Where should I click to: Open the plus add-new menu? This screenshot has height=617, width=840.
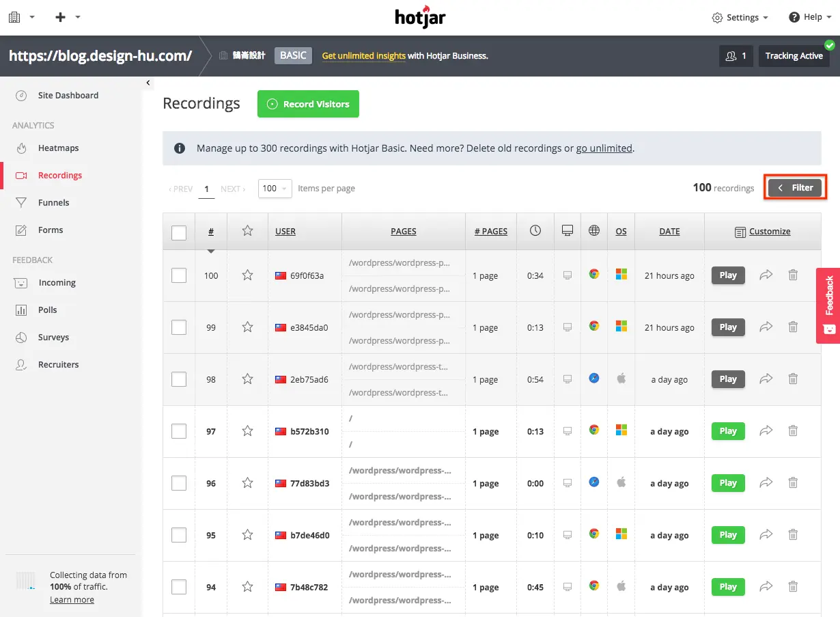(x=67, y=17)
